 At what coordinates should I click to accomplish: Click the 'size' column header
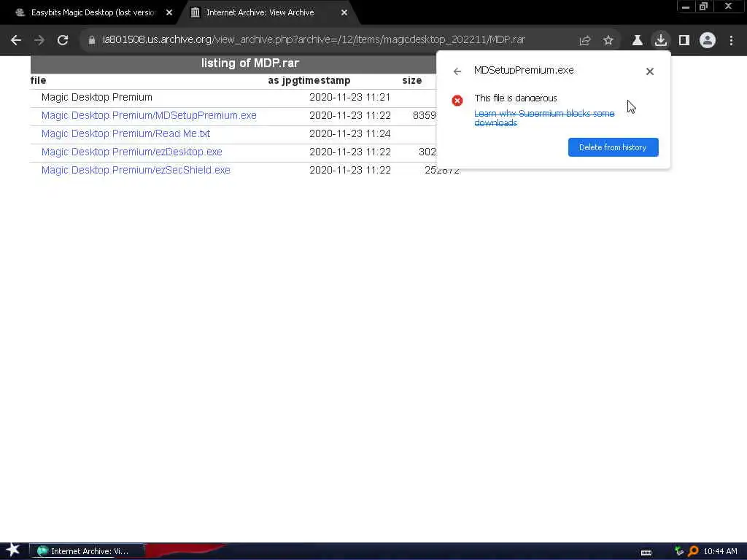412,80
